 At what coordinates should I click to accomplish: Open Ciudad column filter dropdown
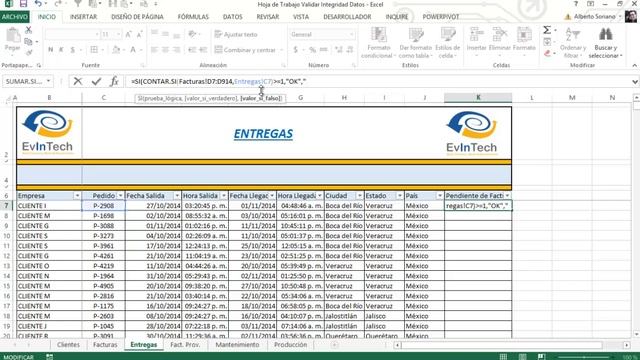(x=360, y=196)
